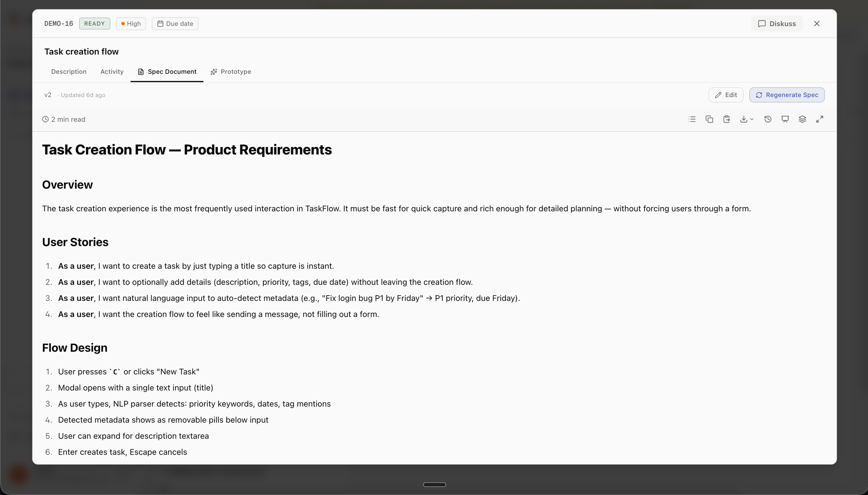Viewport: 868px width, 495px height.
Task: Toggle the High priority pill
Action: tap(131, 23)
